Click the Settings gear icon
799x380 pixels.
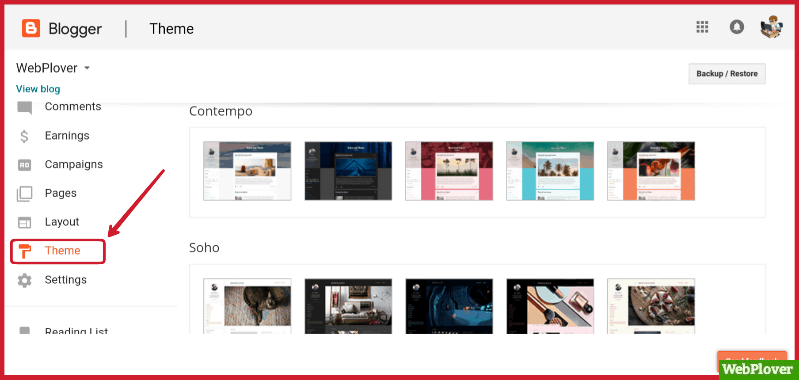pos(24,280)
